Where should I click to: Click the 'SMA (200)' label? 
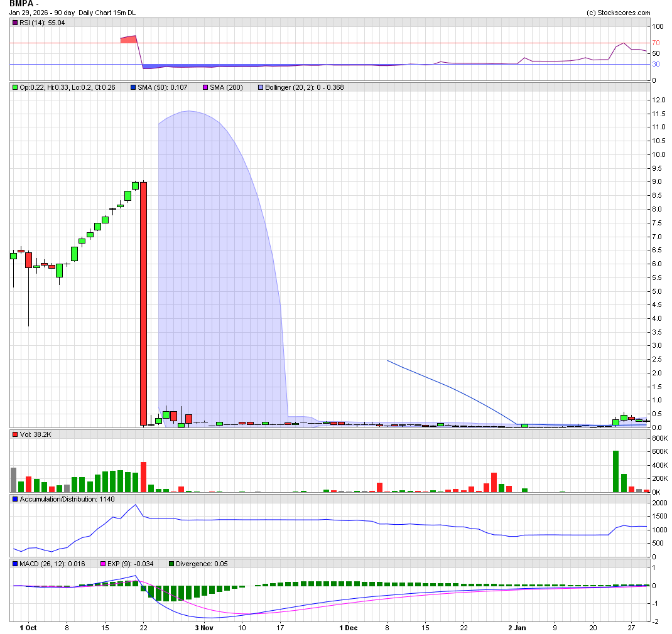226,87
